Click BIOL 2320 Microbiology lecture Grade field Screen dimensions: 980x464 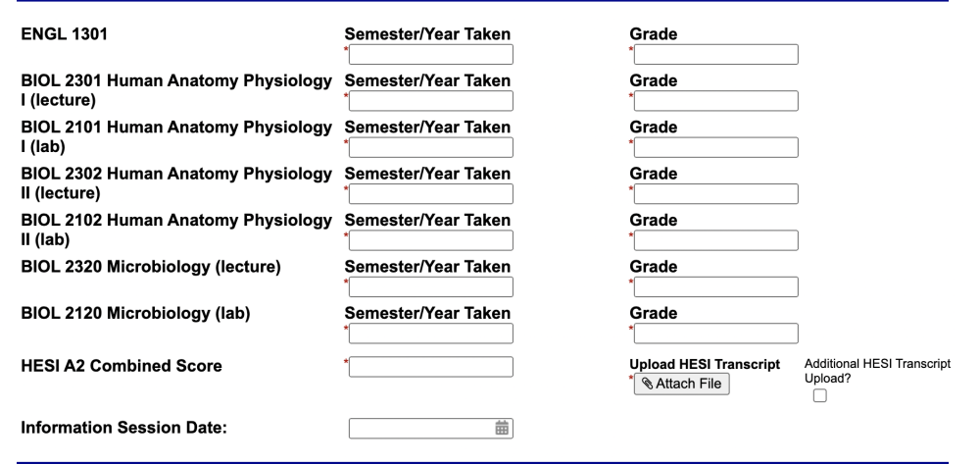tap(715, 287)
